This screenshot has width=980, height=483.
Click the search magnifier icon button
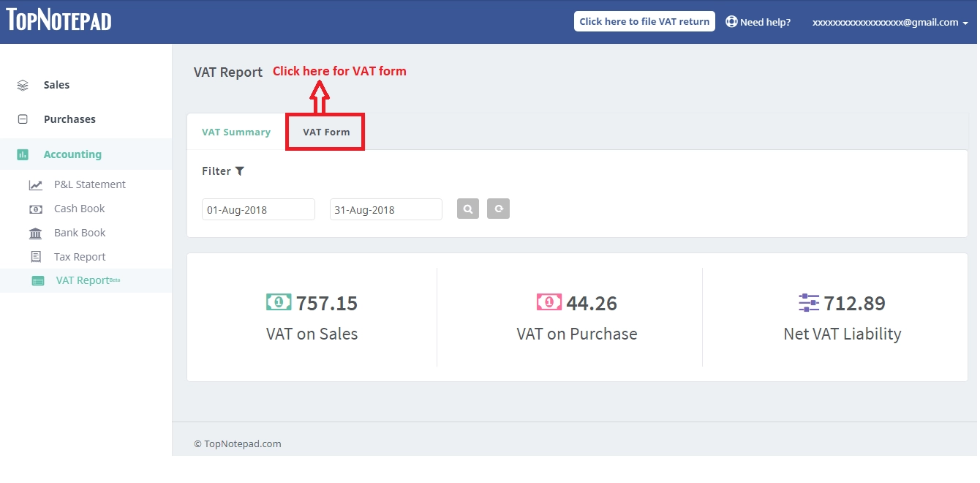468,209
